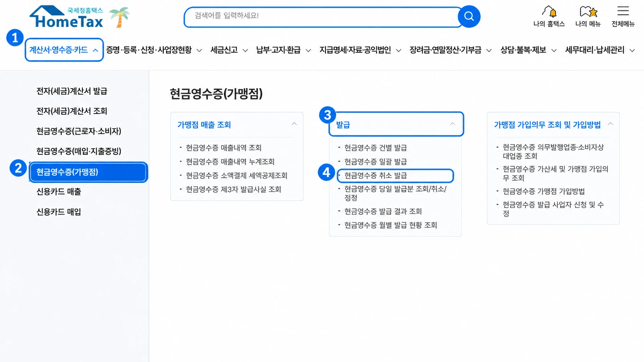This screenshot has width=644, height=362.
Task: Open 현금영수증 발급 사업자 신청 및 수정
Action: [x=553, y=209]
